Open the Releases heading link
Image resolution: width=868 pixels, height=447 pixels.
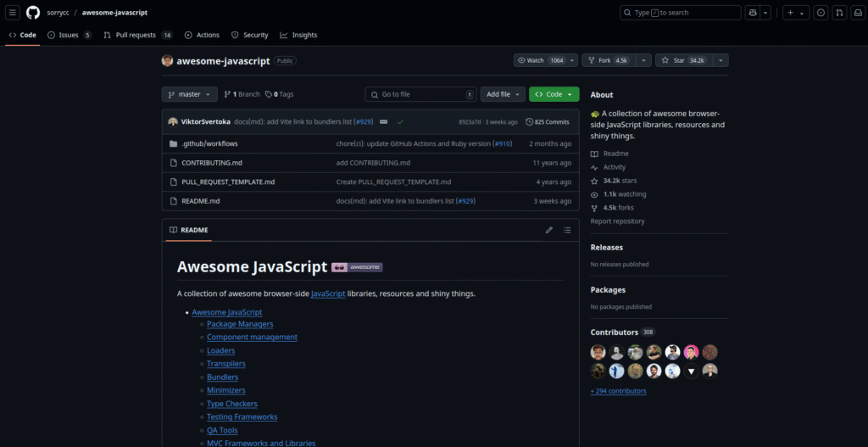[607, 248]
